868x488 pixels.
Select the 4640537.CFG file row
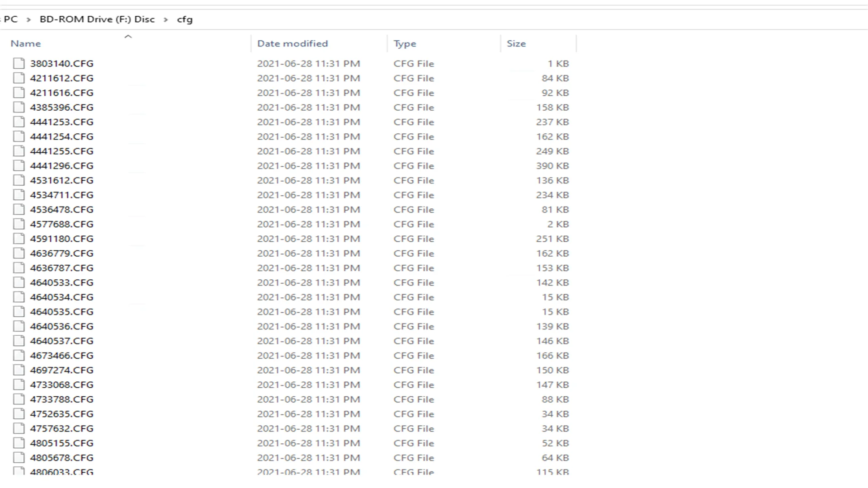tap(62, 341)
